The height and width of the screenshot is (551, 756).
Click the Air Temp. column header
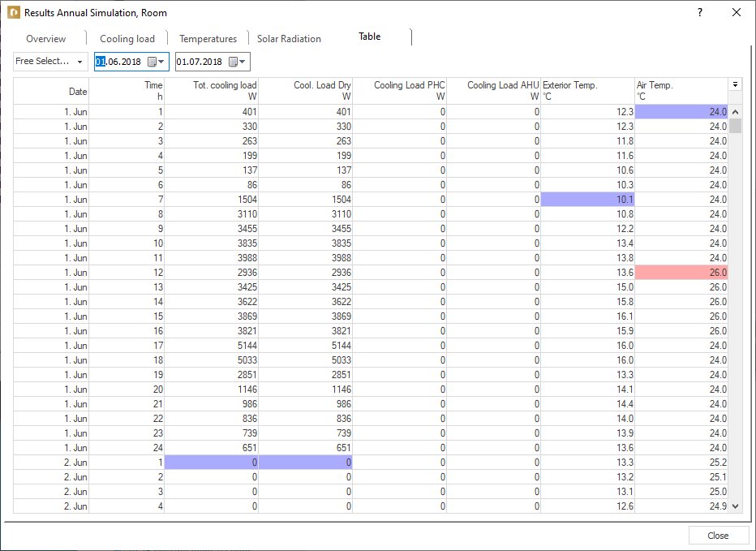click(x=681, y=91)
